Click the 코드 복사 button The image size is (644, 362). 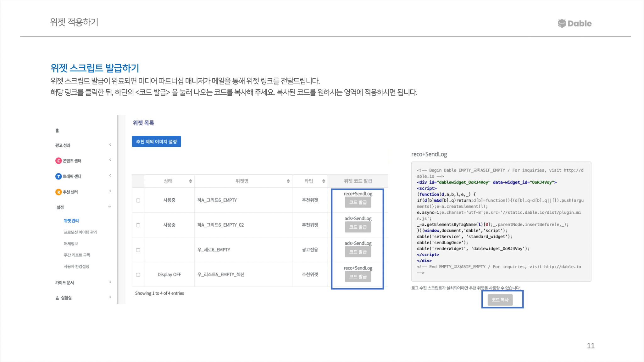pos(500,300)
